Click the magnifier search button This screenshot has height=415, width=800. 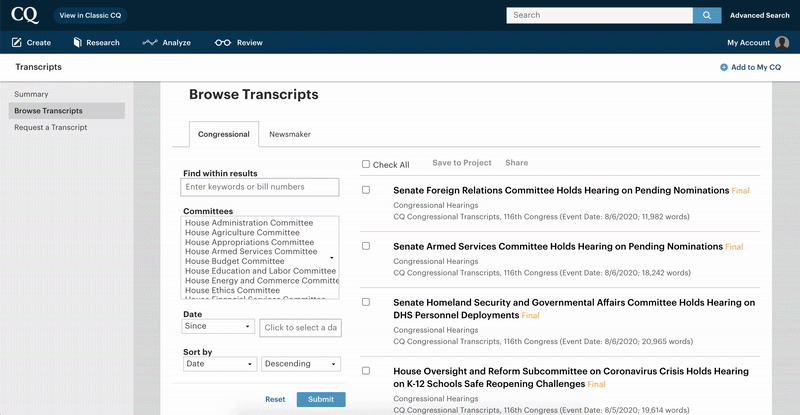point(706,15)
